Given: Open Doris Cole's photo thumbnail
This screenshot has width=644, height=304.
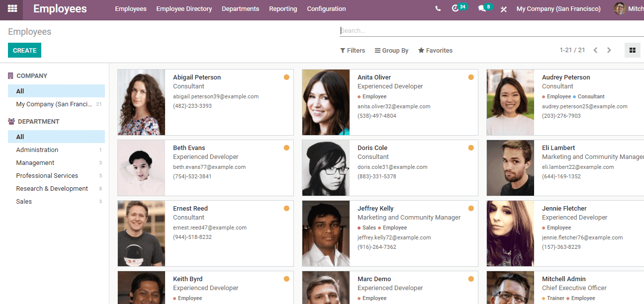Looking at the screenshot, I should 326,168.
